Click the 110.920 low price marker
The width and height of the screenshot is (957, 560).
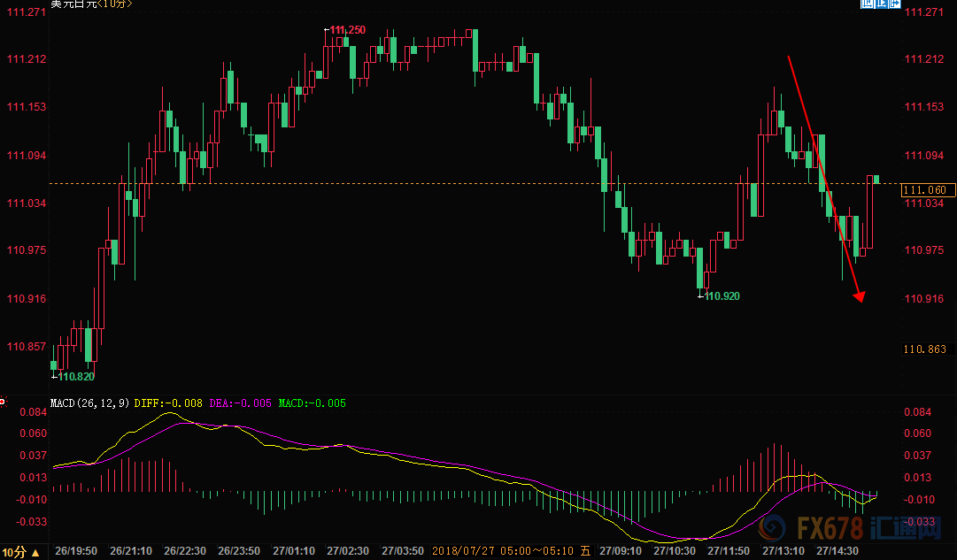(721, 295)
